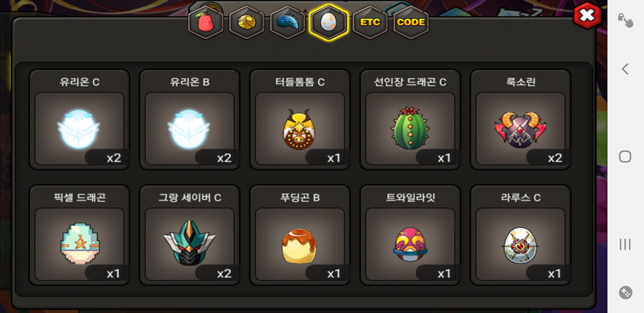
Task: Open the CODE tab
Action: click(x=411, y=23)
